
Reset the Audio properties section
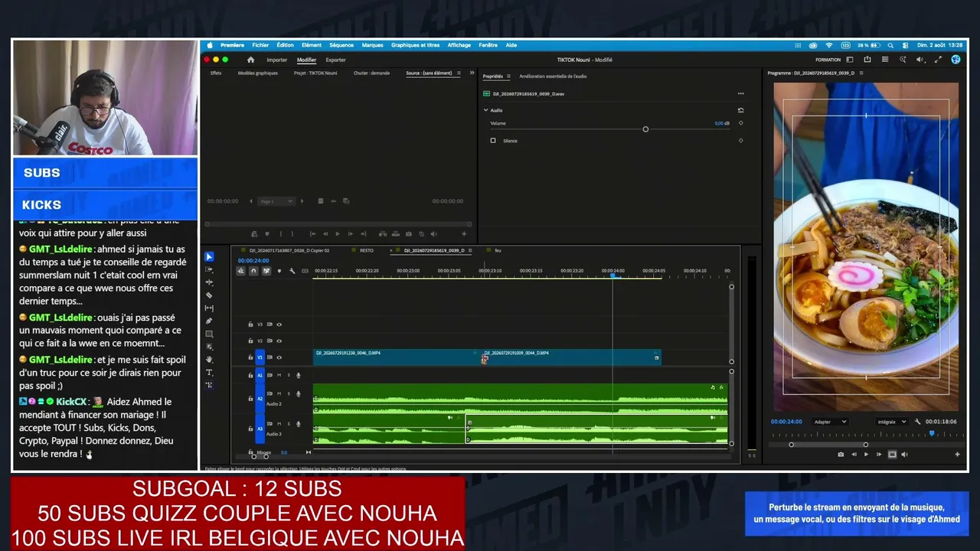coord(740,110)
